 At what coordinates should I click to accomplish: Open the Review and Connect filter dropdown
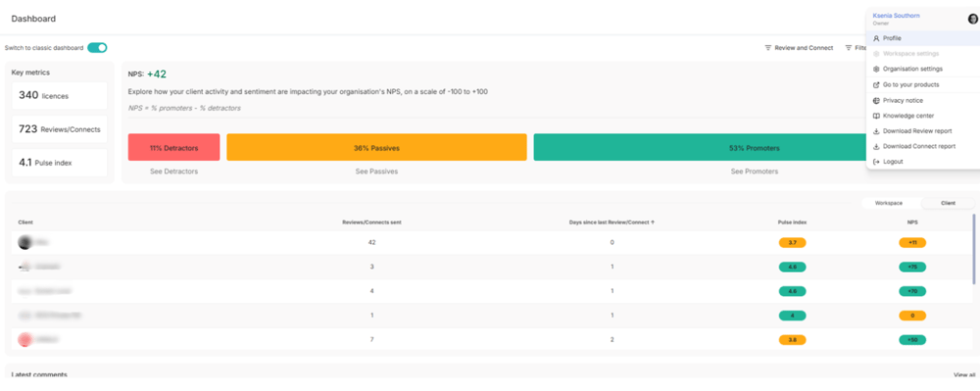click(799, 47)
